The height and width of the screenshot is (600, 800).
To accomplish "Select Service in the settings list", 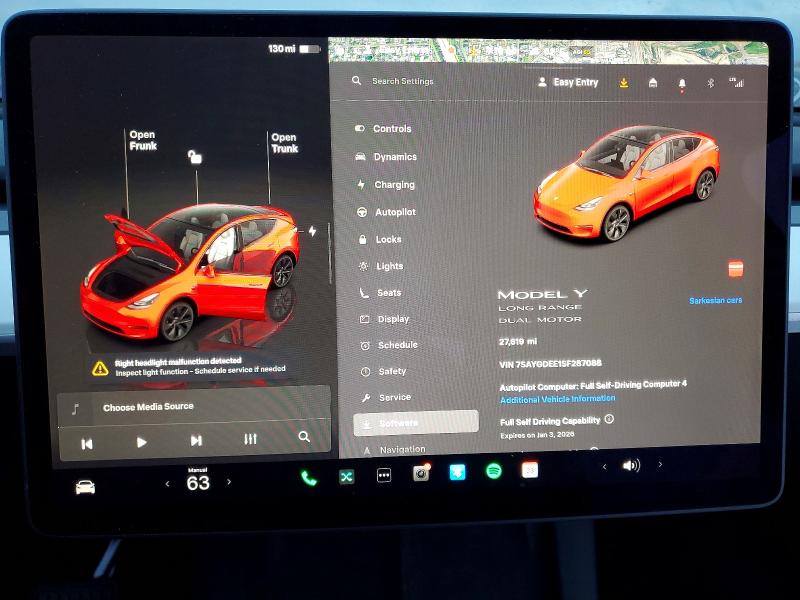I will tap(386, 397).
